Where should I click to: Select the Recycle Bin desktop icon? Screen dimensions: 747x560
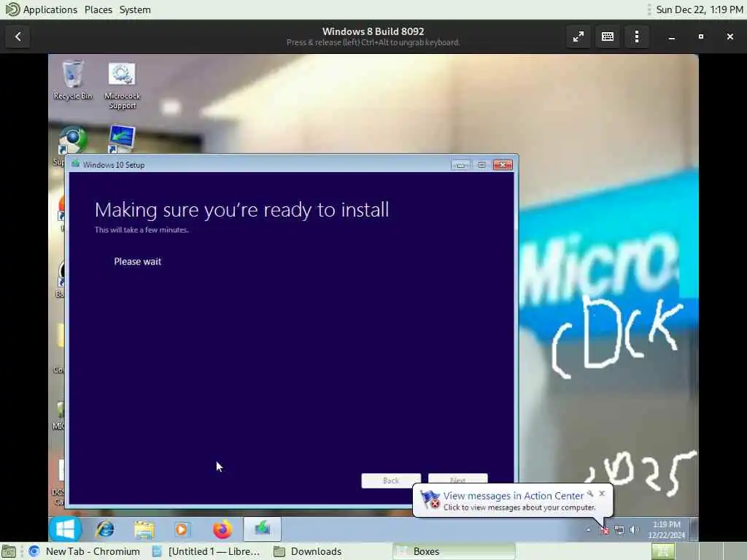72,80
